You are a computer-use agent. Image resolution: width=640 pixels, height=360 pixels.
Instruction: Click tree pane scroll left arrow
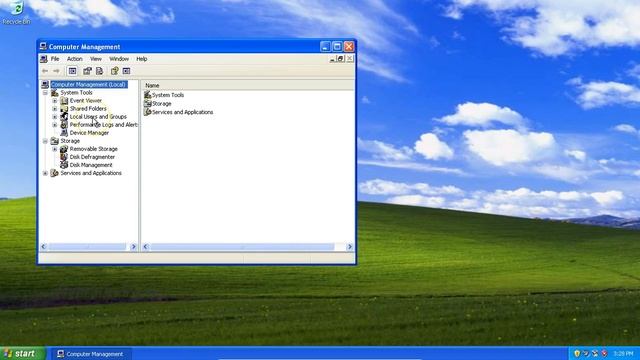pos(44,247)
